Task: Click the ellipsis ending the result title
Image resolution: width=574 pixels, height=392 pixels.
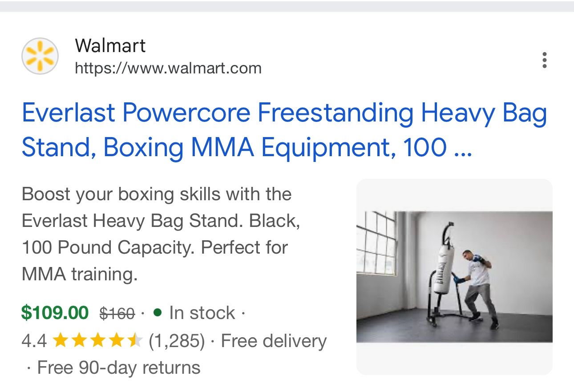Action: click(x=462, y=148)
